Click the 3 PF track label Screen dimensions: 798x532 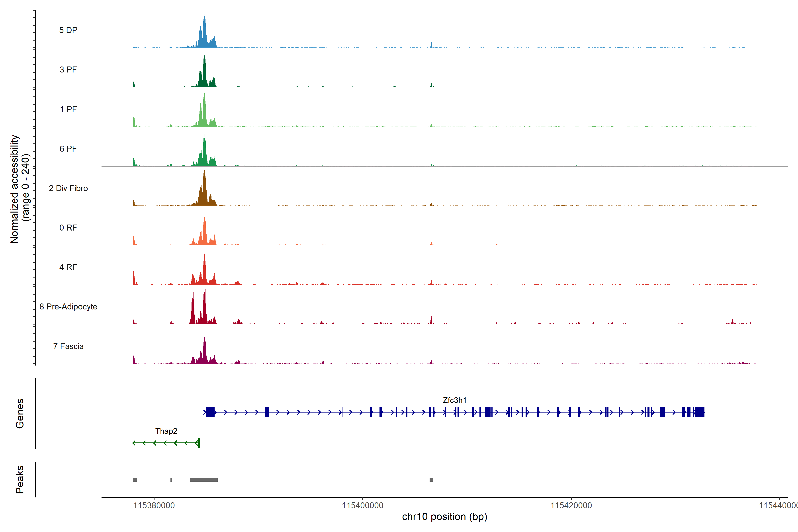[x=68, y=70]
